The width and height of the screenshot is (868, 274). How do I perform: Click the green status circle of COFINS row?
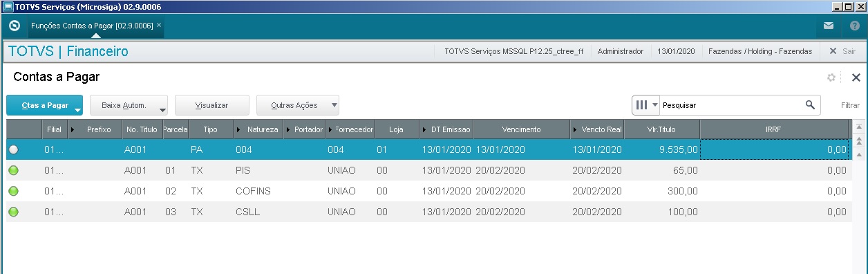[x=14, y=191]
